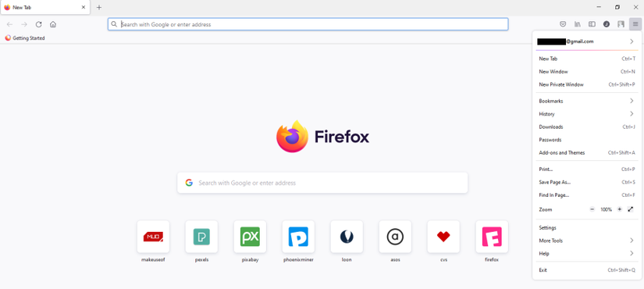Viewport: 644px width, 289px height.
Task: Open a new tab with plus button
Action: click(99, 7)
